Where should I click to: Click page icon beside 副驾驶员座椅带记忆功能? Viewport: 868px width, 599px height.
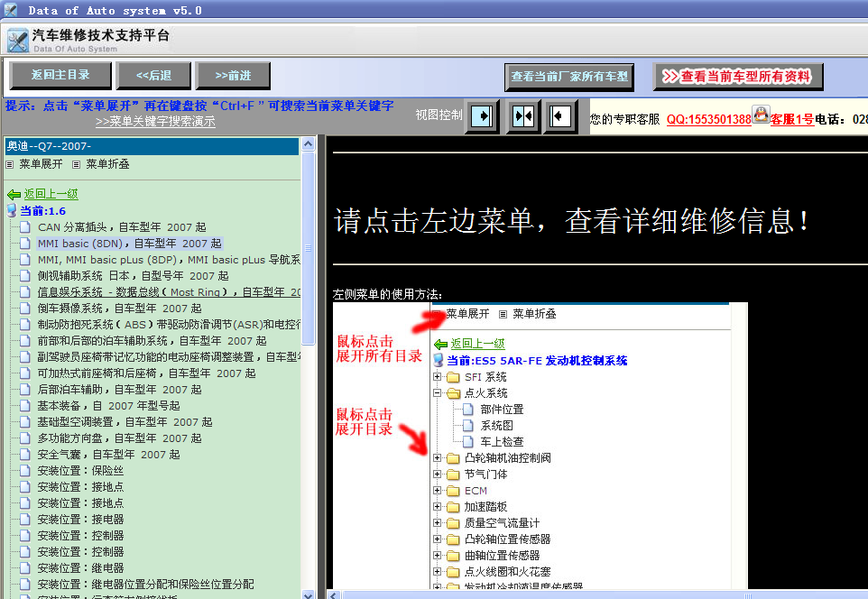25,357
